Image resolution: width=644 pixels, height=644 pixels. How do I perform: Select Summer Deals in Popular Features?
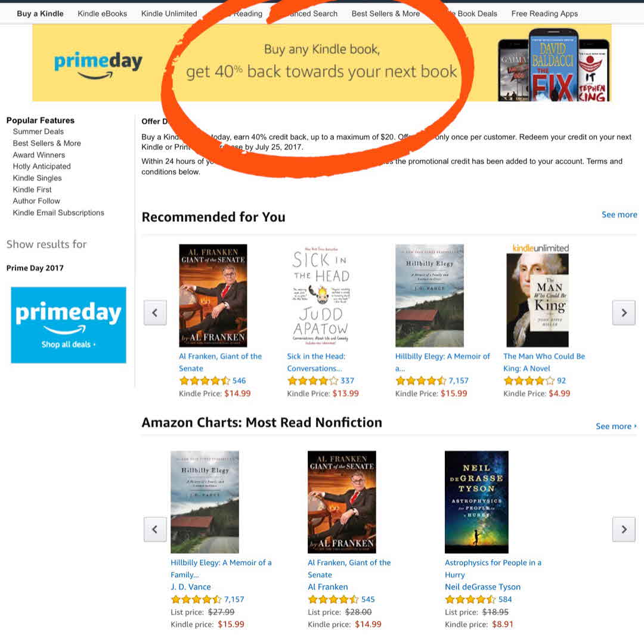pos(38,131)
